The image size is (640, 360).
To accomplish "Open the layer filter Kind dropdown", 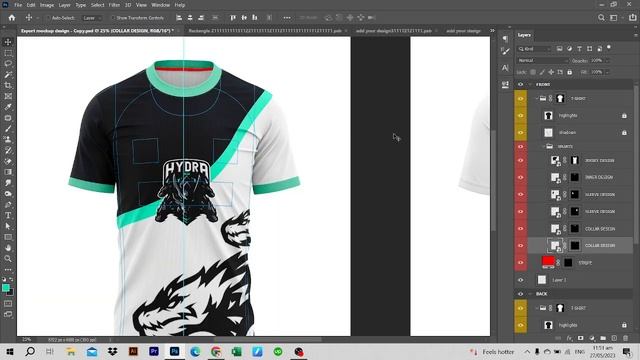I will tap(534, 49).
